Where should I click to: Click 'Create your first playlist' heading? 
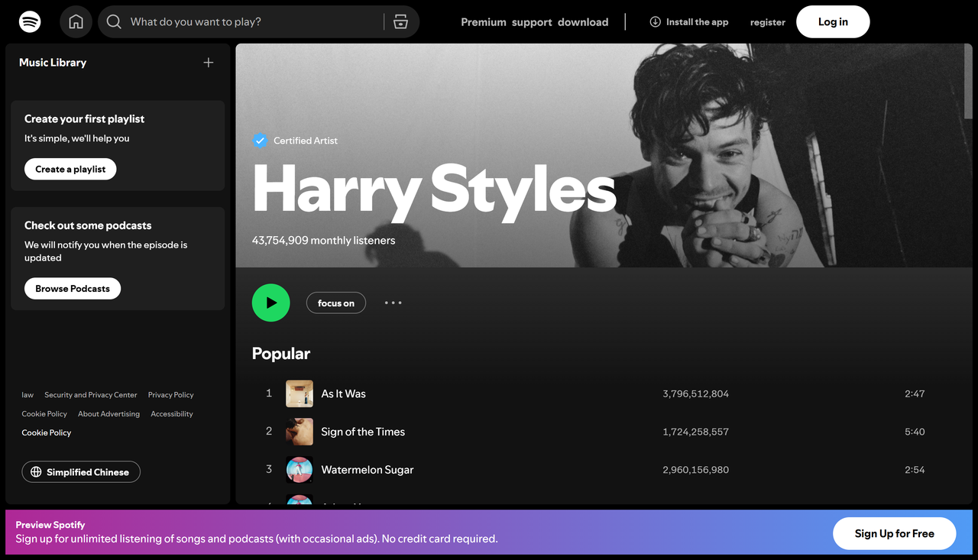[84, 119]
